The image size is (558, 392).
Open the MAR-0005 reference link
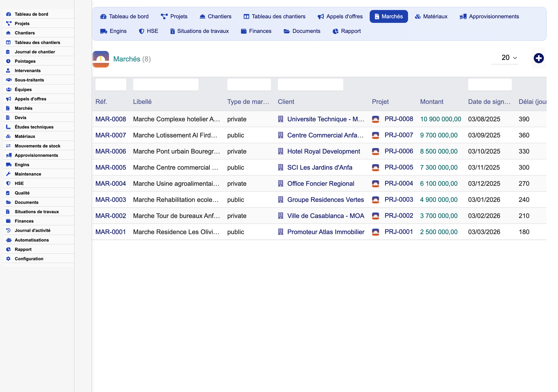(x=111, y=167)
